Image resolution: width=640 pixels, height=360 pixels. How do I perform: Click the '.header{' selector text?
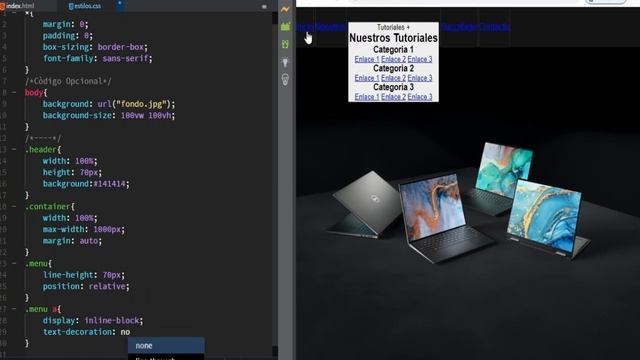click(x=43, y=150)
